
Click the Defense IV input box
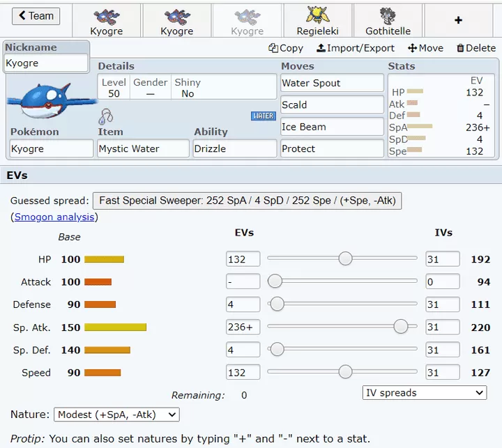pos(443,304)
